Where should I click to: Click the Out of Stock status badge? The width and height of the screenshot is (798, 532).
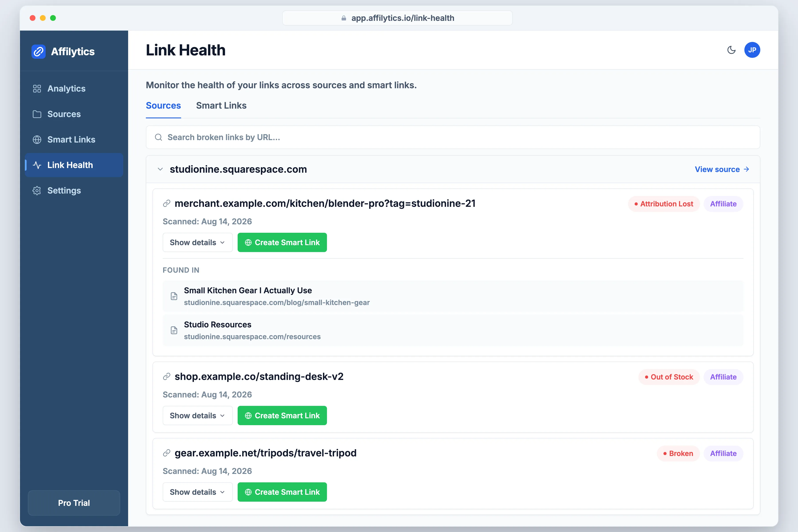[x=669, y=377]
